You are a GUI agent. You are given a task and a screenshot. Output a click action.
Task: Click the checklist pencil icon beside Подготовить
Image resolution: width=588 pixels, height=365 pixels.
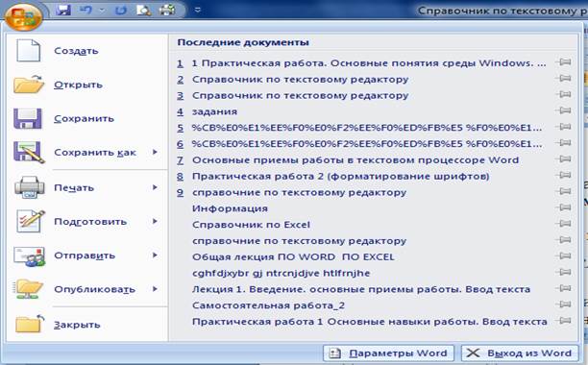pos(31,221)
